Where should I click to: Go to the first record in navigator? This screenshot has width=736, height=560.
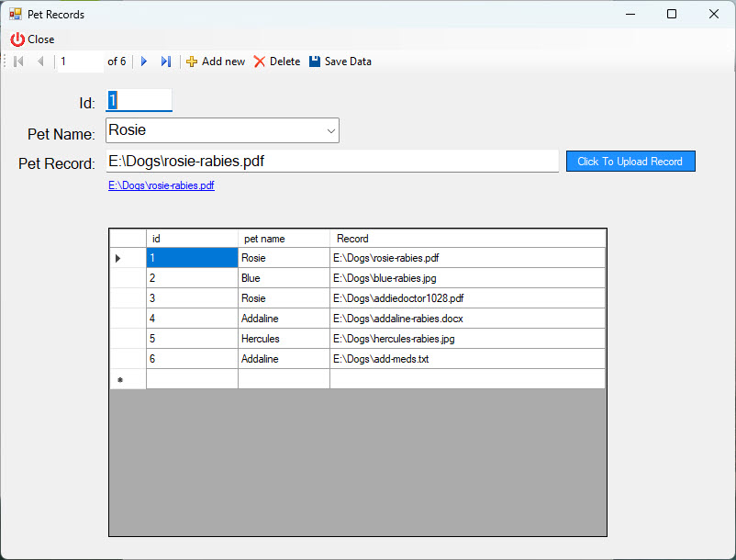tap(18, 62)
